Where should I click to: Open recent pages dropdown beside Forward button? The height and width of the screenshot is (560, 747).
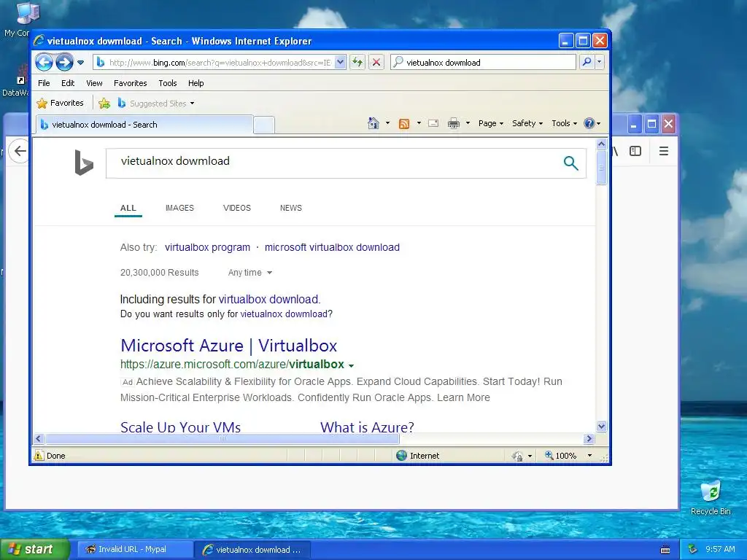(x=80, y=63)
